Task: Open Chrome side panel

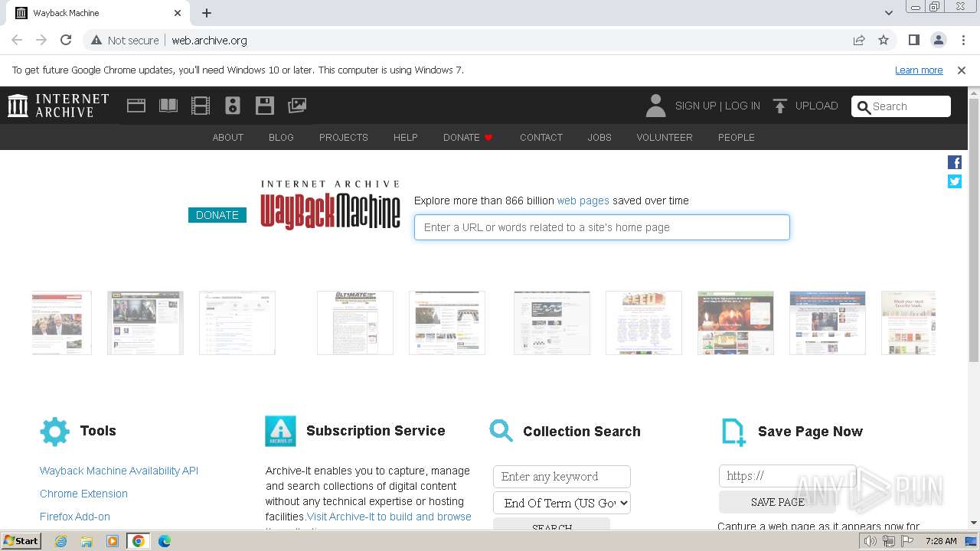Action: 914,40
